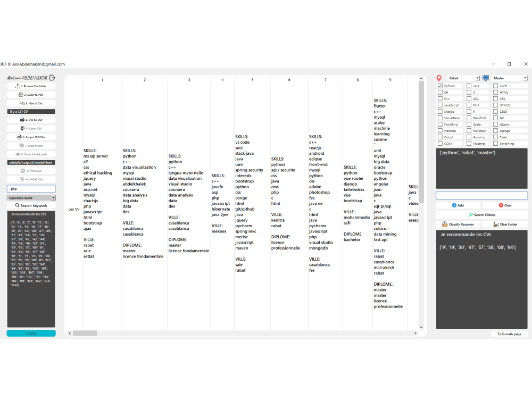
Task: Click the Show Model path eye button
Action: [31, 154]
